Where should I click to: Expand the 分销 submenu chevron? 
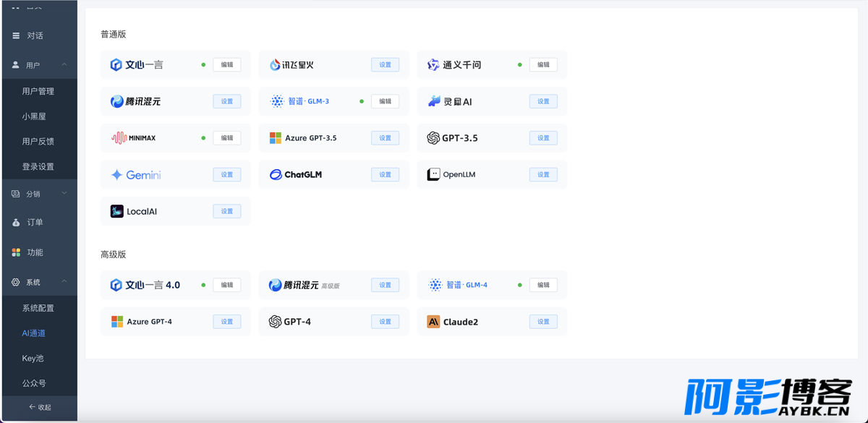(x=64, y=194)
